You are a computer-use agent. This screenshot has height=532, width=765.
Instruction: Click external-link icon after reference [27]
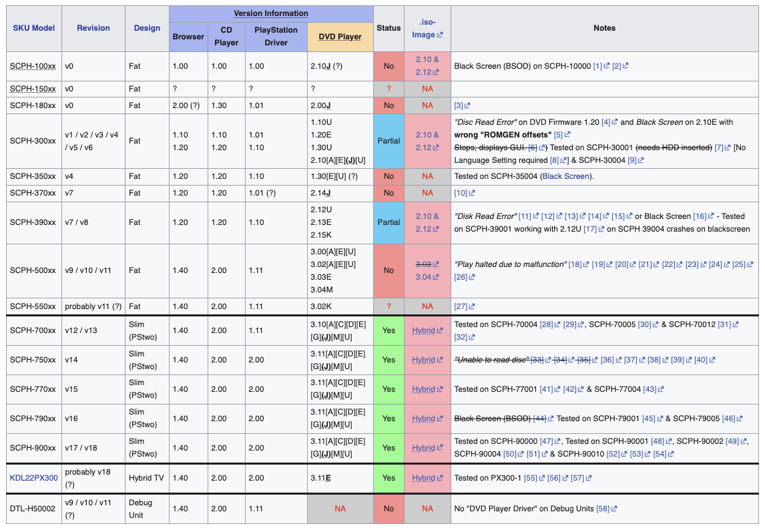pyautogui.click(x=472, y=306)
